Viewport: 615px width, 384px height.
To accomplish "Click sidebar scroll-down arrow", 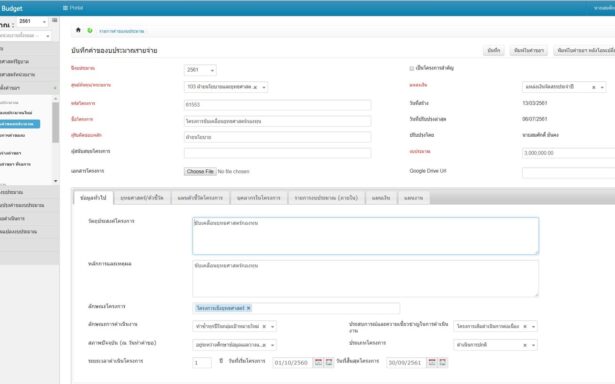I will pos(55,181).
